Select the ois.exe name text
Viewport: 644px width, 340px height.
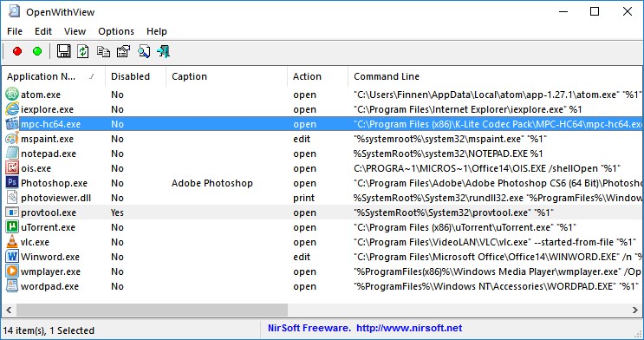tap(36, 168)
